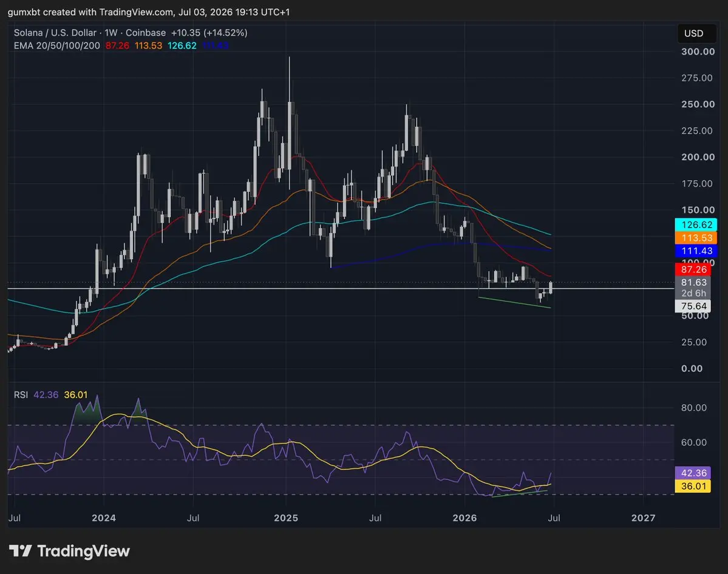Click the 0.00 price axis label

692,368
